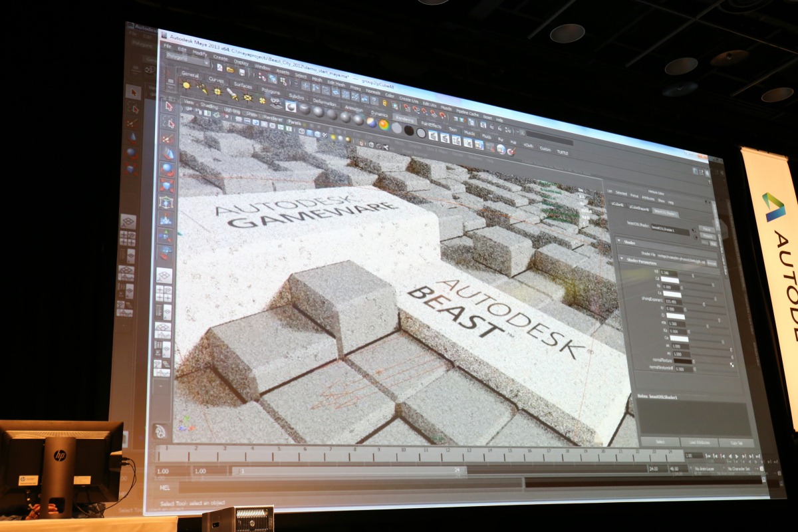The image size is (798, 532).
Task: Click the Kd value field
Action: (668, 273)
